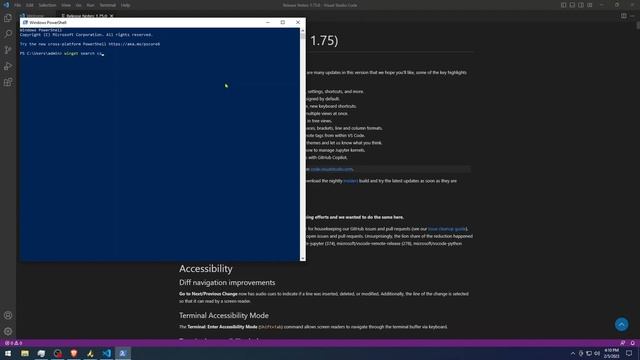Screen dimensions: 640x360
Task: Open the Windows Start menu
Action: click(8, 353)
